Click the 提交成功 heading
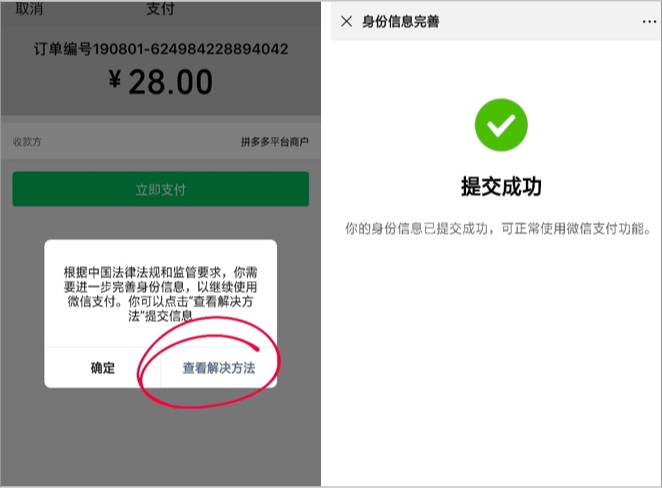 click(x=501, y=187)
